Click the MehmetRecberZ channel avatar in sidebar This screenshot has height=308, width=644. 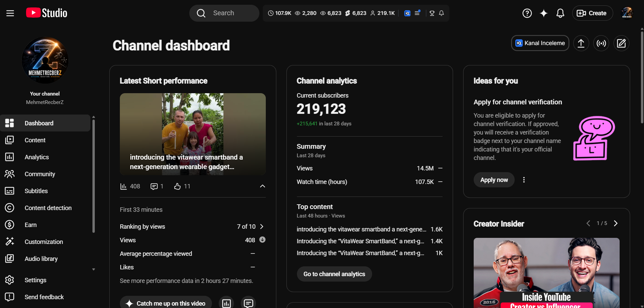pyautogui.click(x=45, y=60)
